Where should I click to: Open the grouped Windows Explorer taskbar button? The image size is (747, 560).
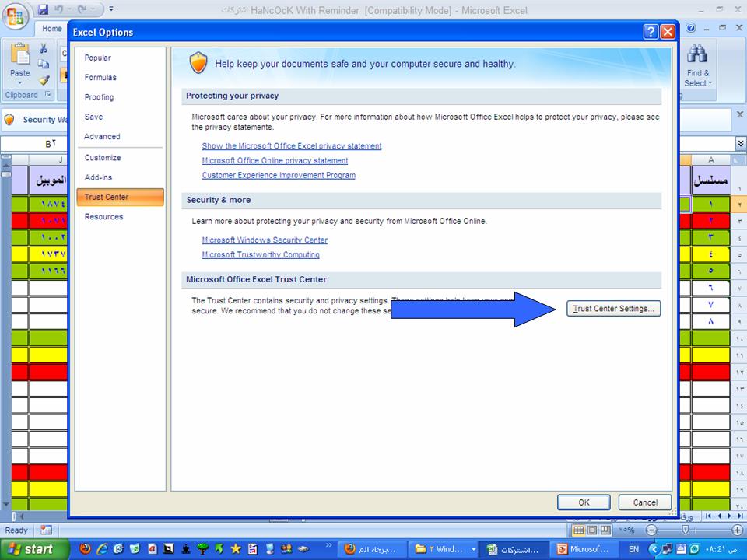pyautogui.click(x=444, y=550)
